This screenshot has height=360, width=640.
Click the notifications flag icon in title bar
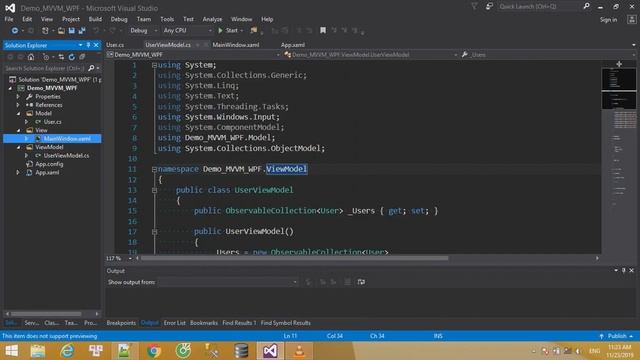tap(474, 6)
